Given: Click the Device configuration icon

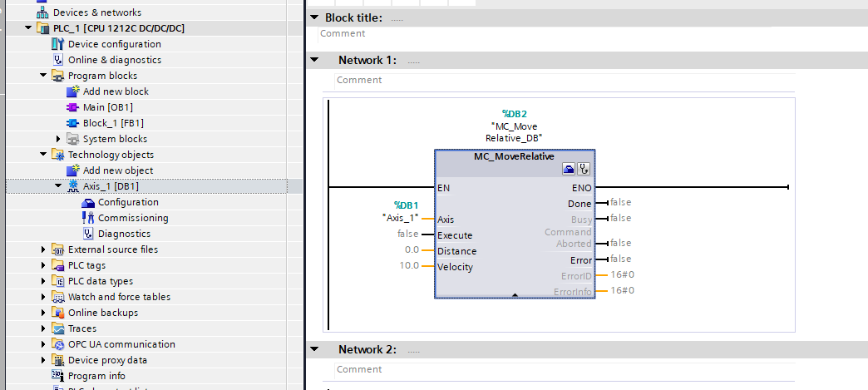Looking at the screenshot, I should tap(57, 44).
